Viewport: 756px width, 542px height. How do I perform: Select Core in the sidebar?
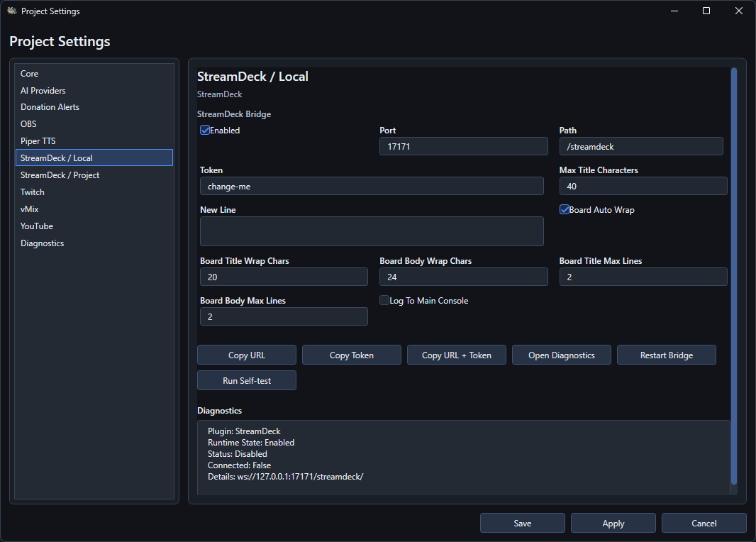tap(94, 74)
